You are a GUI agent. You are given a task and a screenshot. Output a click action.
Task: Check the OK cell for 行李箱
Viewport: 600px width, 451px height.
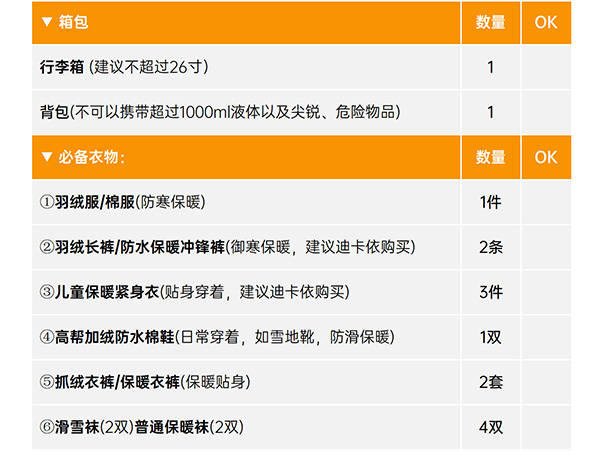click(x=545, y=68)
